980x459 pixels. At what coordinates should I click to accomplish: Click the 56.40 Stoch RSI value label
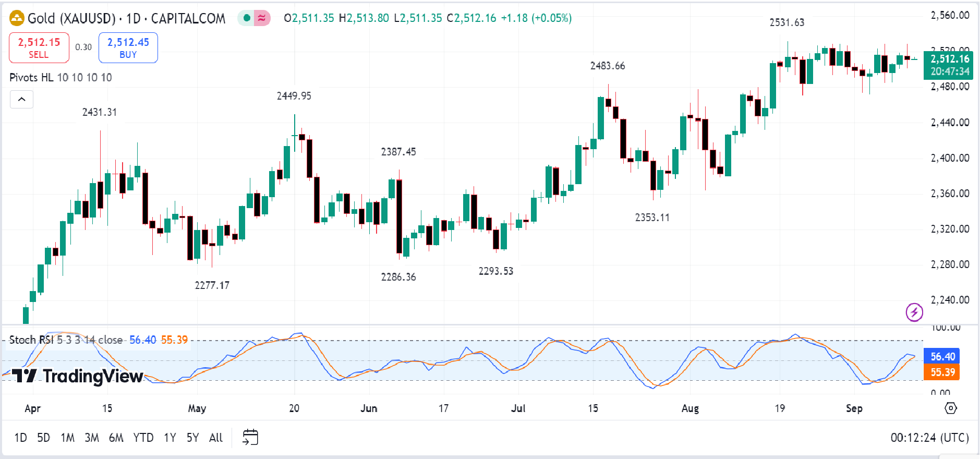point(941,356)
